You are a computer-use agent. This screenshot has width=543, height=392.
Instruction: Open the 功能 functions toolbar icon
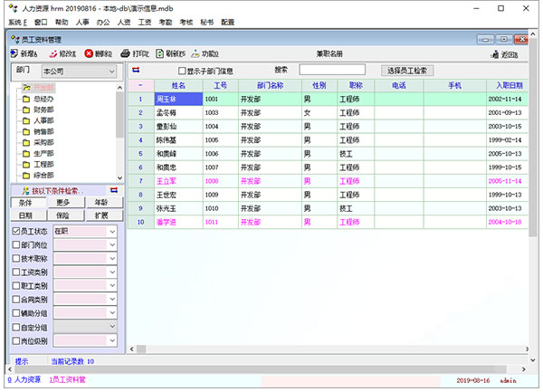(x=195, y=53)
